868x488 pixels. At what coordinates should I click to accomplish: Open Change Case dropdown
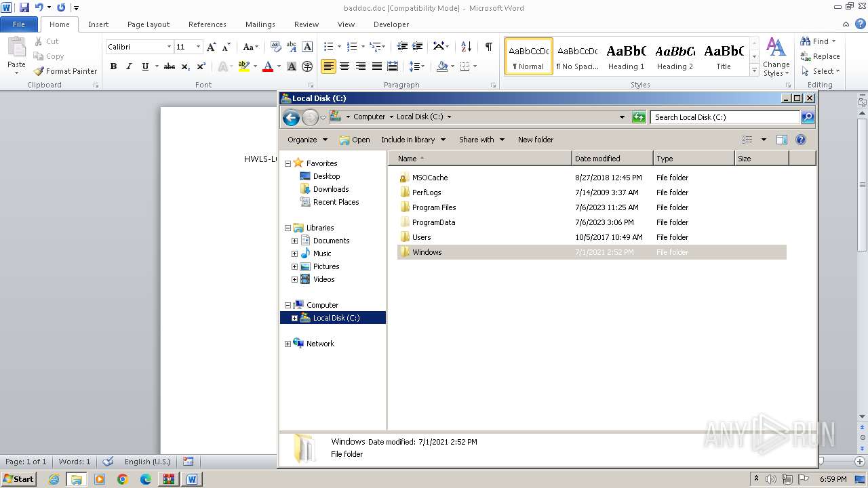(x=250, y=47)
